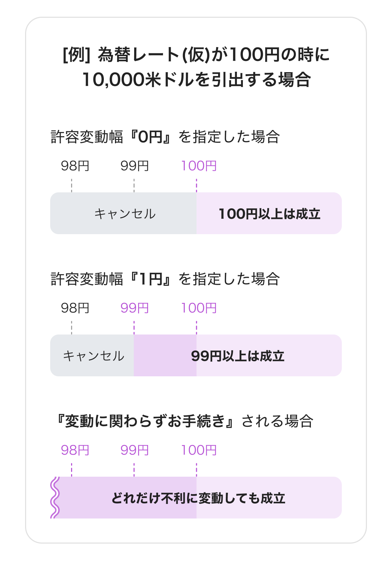392x561 pixels.
Task: Click the 100円以上は成立 bar segment
Action: (269, 213)
